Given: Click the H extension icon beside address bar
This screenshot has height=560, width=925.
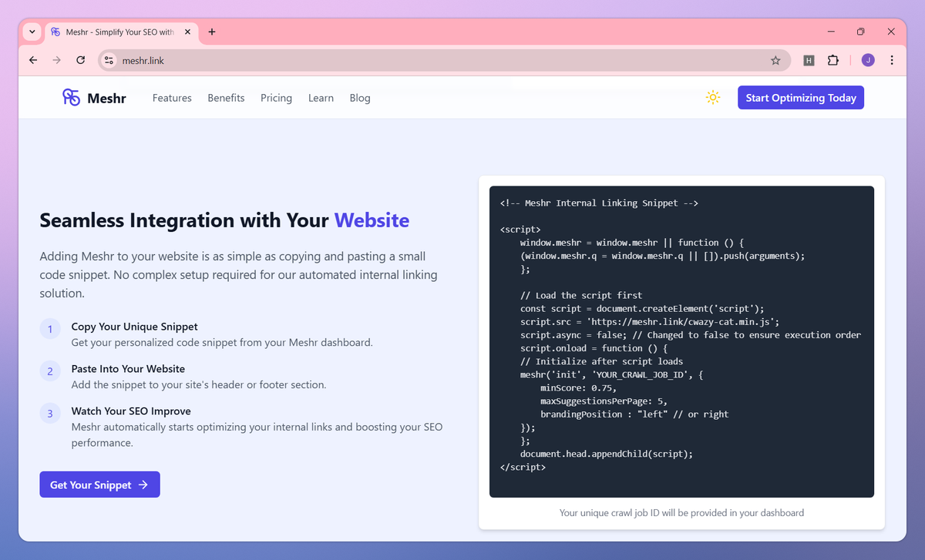Looking at the screenshot, I should point(809,60).
